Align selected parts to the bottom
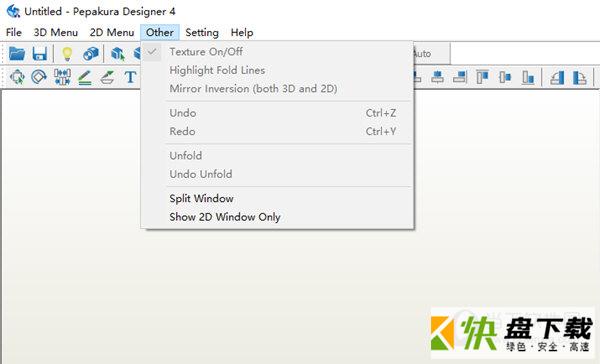Viewport: 600px width, 364px height. tap(528, 77)
